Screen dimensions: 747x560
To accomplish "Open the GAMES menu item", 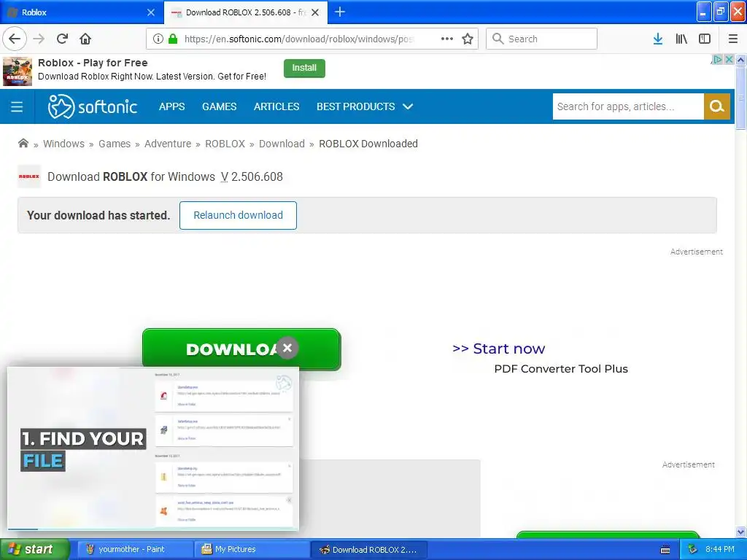I will [219, 106].
